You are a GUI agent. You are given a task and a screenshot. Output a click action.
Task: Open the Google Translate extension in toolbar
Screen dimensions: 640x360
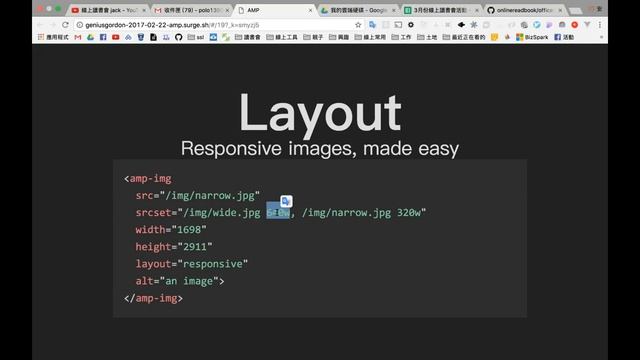point(372,25)
